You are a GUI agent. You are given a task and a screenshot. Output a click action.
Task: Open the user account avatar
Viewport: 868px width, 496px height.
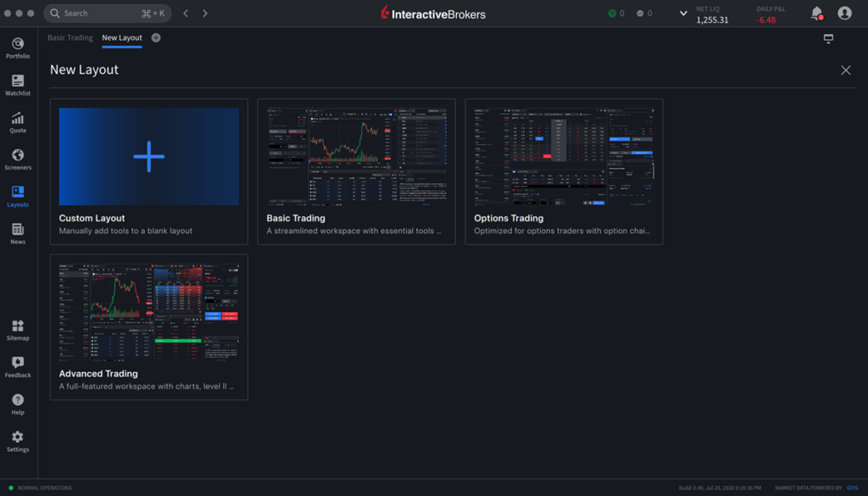coord(844,13)
